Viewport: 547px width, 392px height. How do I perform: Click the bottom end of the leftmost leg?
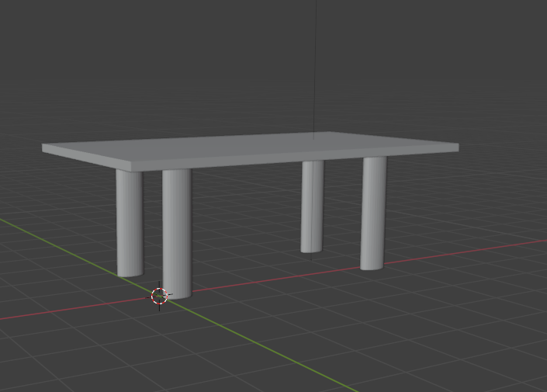[x=129, y=272]
